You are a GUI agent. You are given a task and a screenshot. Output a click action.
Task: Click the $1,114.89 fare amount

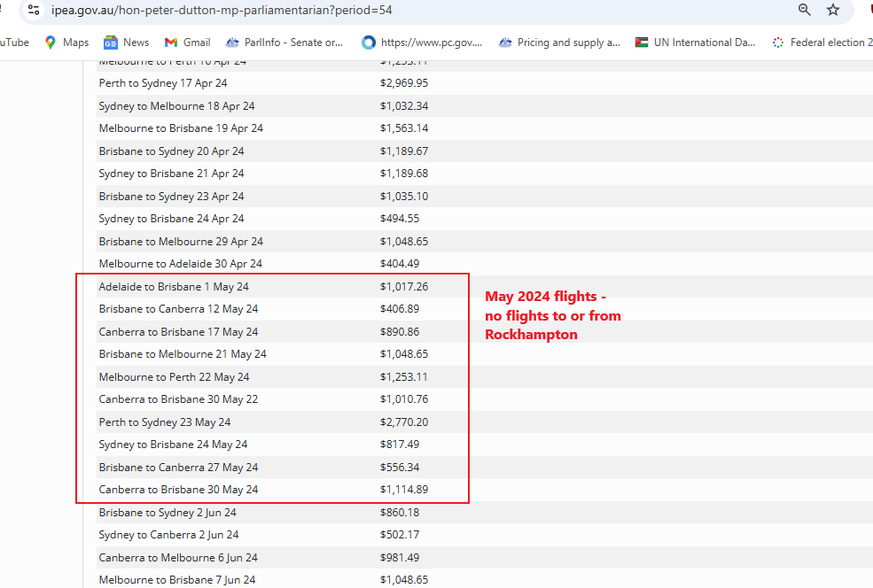pos(404,489)
